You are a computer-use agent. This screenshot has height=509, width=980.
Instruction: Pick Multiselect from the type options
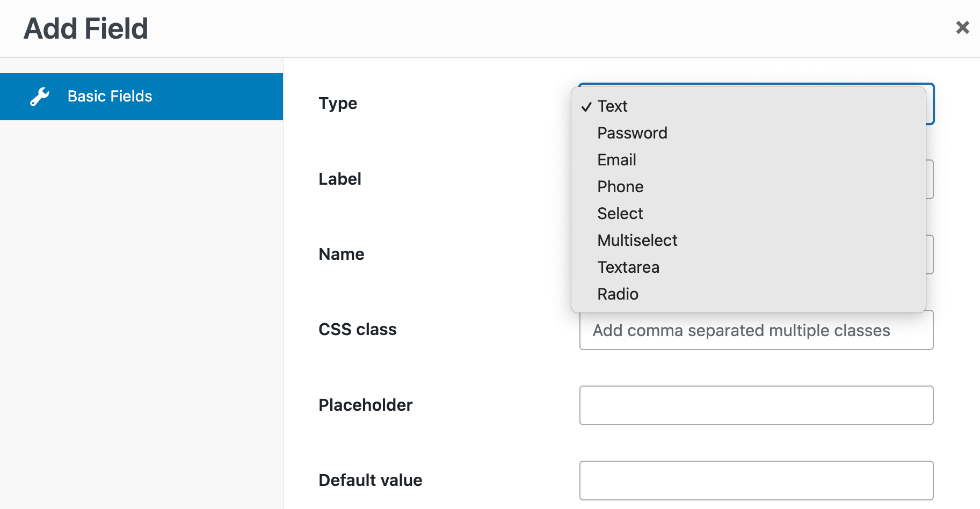pyautogui.click(x=637, y=241)
